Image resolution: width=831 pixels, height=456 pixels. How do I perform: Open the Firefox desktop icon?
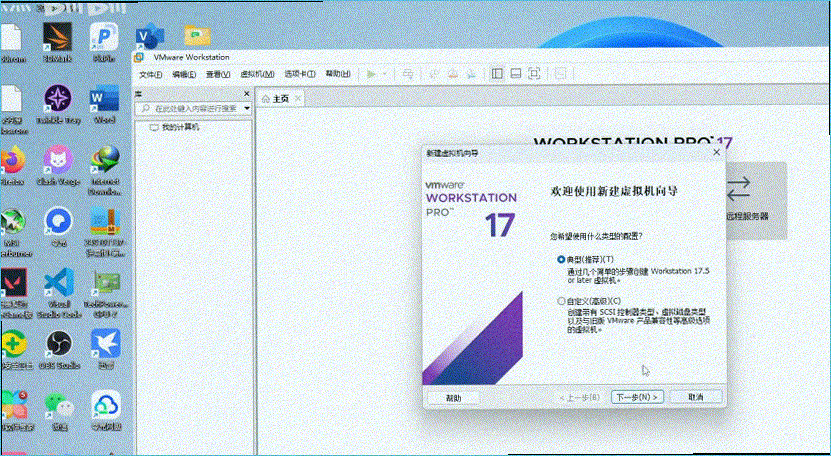pos(13,165)
